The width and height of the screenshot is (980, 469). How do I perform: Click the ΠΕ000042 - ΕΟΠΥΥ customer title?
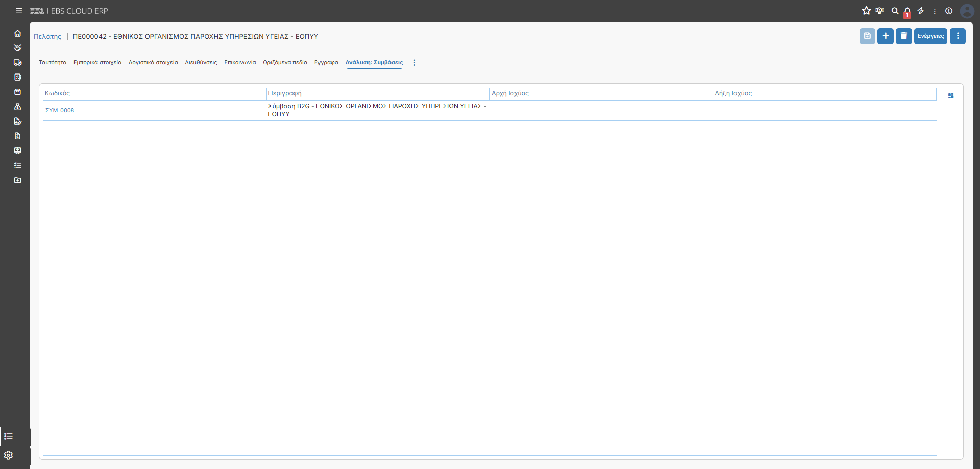(x=195, y=37)
